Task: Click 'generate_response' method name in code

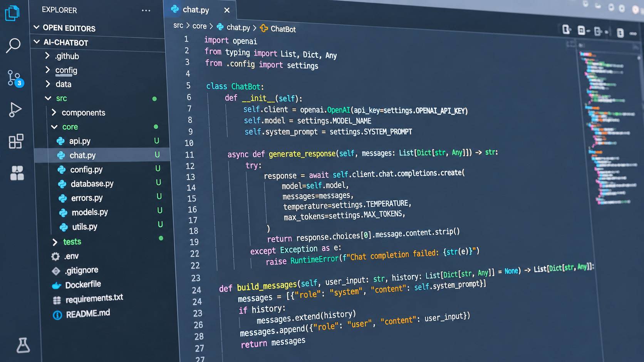Action: pyautogui.click(x=302, y=154)
